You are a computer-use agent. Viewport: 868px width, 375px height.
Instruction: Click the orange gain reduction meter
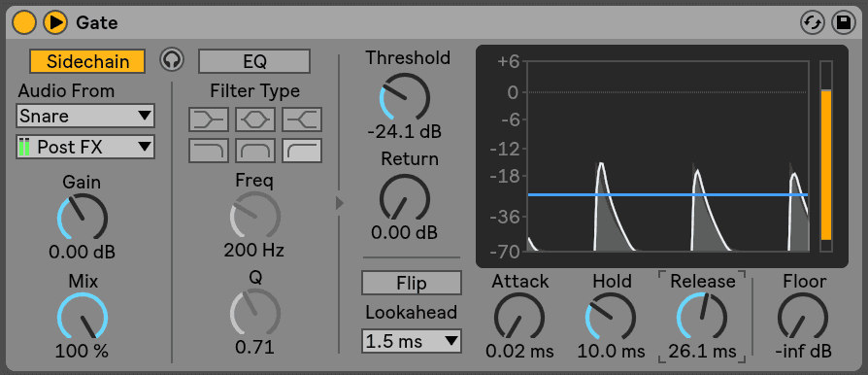[x=826, y=165]
